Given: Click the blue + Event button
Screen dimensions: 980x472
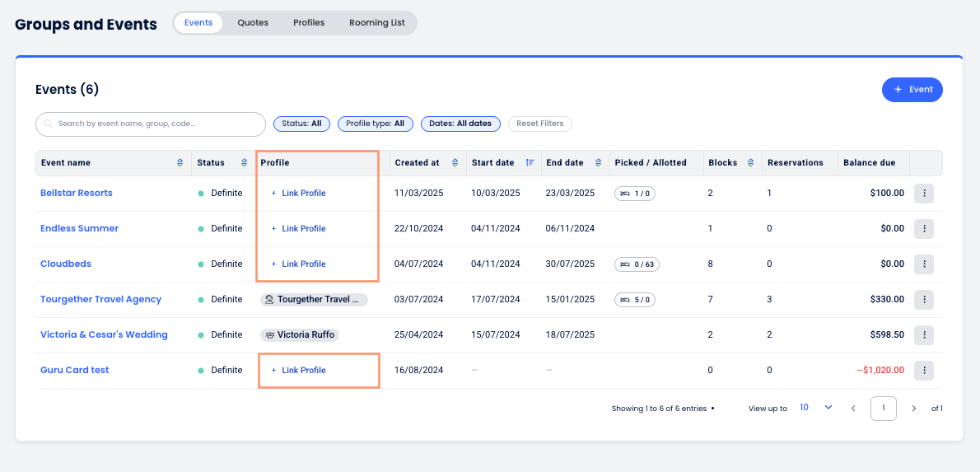Looking at the screenshot, I should pyautogui.click(x=912, y=90).
